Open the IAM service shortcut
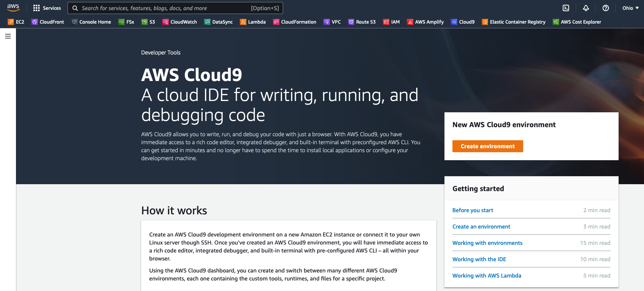The width and height of the screenshot is (644, 291). (x=391, y=22)
